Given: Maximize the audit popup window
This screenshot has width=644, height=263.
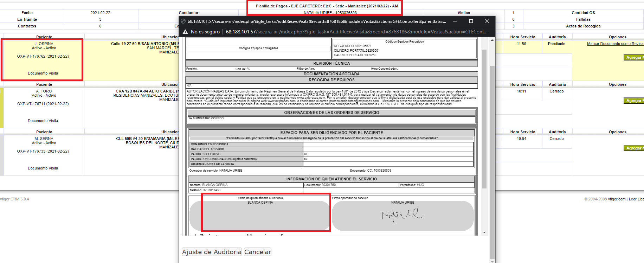Looking at the screenshot, I should coord(471,21).
